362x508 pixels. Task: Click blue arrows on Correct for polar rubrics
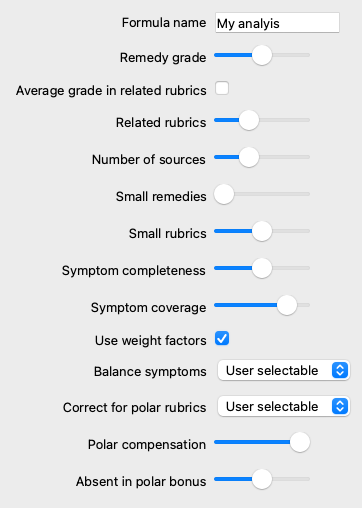340,406
